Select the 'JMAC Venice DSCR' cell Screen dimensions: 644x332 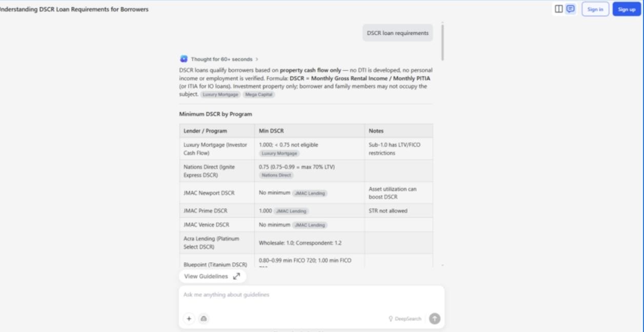[x=217, y=224]
